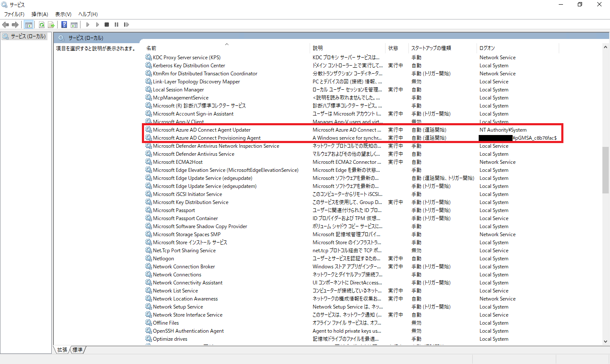610x364 pixels.
Task: Select Microsoft iSCSI Initiator Service
Action: point(187,194)
